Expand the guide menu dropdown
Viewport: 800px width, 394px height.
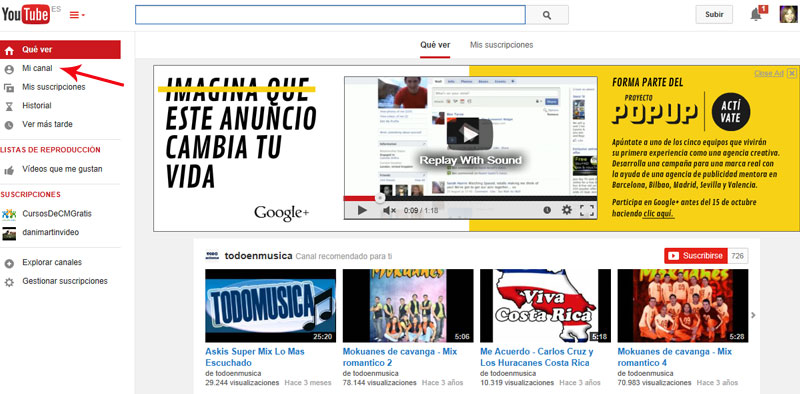(x=77, y=15)
